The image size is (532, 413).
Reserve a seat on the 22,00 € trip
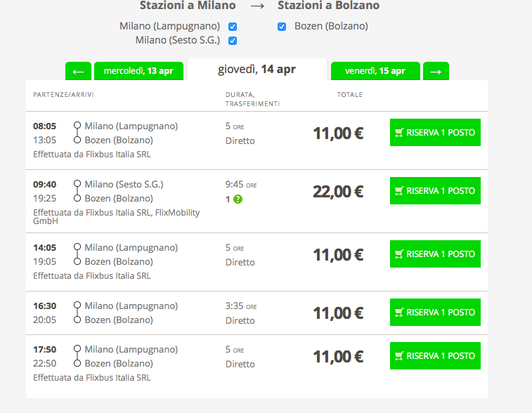point(435,191)
